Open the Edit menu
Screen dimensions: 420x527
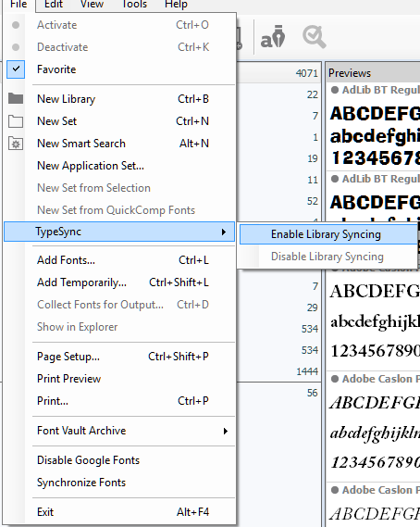(x=54, y=4)
